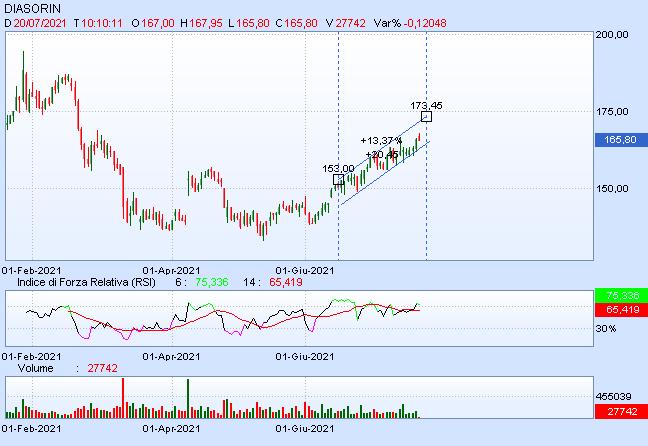The image size is (648, 446).
Task: Click 01-Feb-2021 under the volume panel
Action: point(31,429)
